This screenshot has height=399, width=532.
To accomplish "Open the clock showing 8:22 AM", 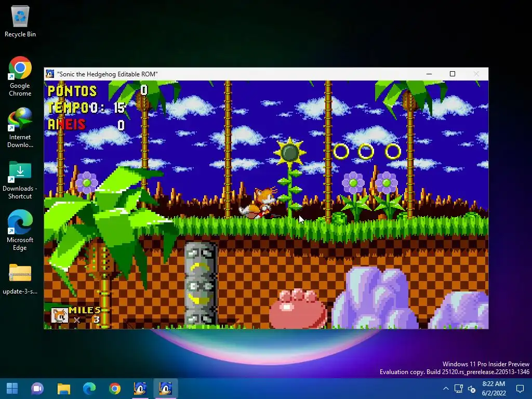I will point(494,389).
